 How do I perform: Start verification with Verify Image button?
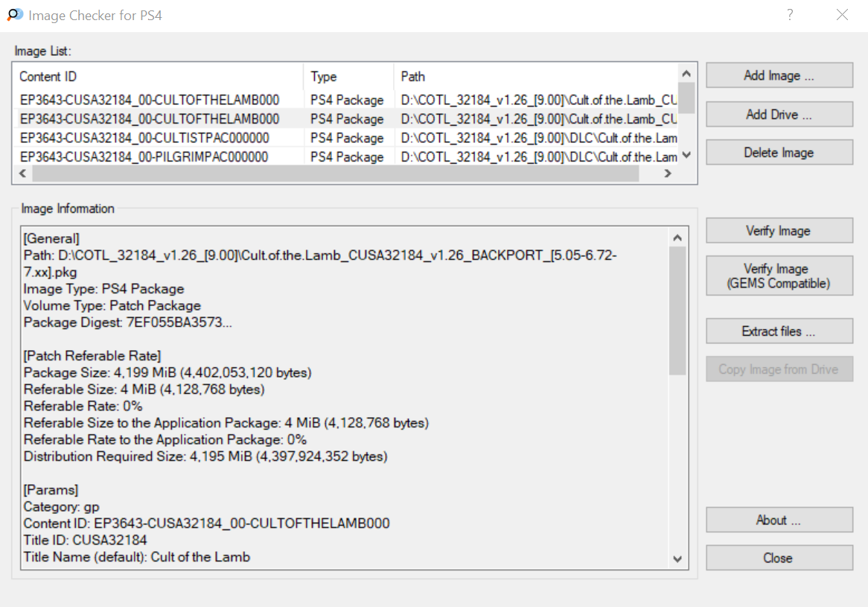tap(779, 231)
